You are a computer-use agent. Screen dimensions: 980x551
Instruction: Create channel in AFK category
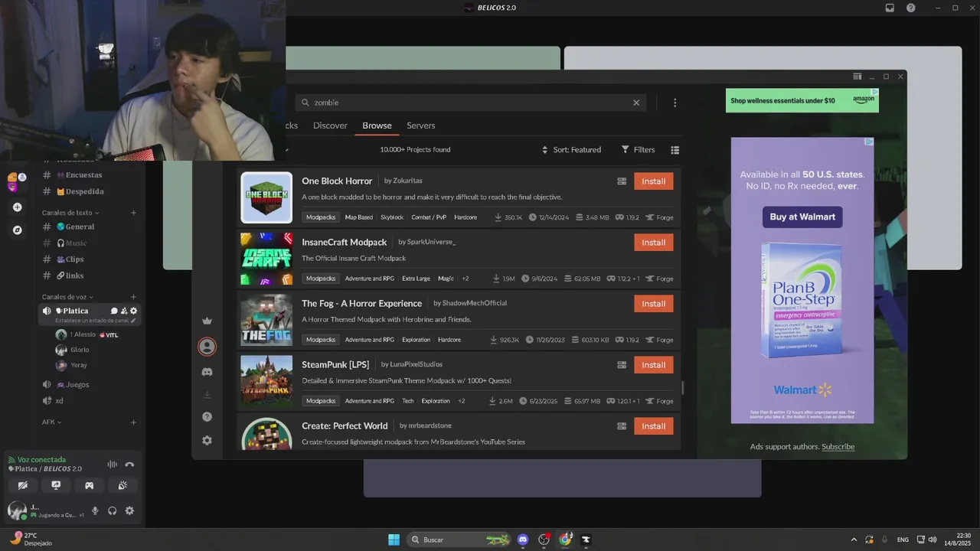(x=133, y=422)
